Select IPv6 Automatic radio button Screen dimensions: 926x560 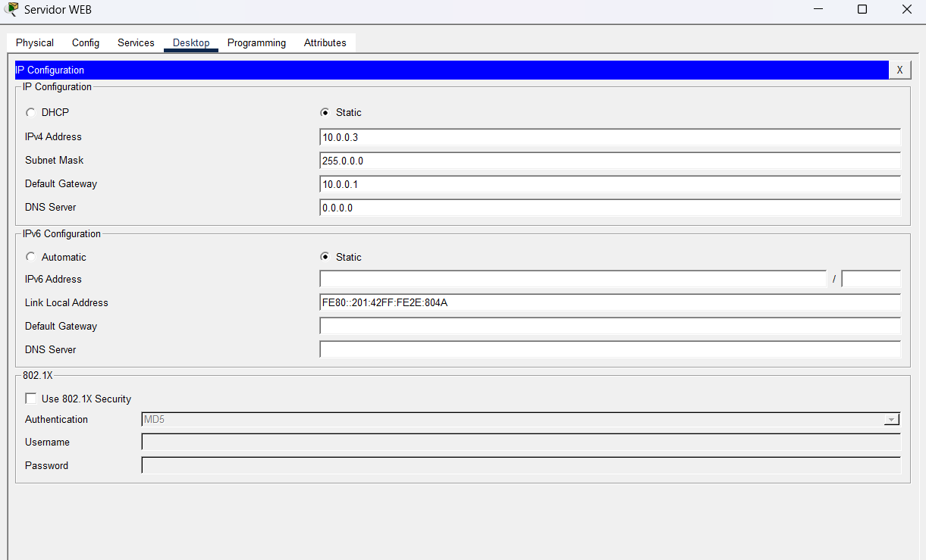[30, 257]
